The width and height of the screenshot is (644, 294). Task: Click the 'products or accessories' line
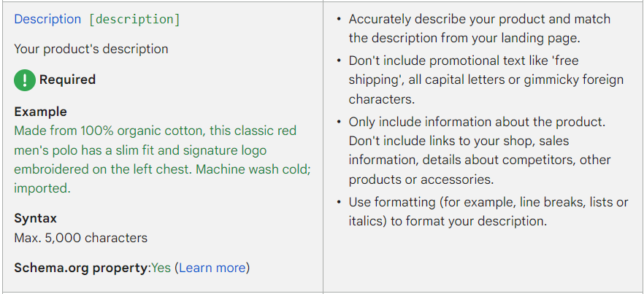point(421,180)
